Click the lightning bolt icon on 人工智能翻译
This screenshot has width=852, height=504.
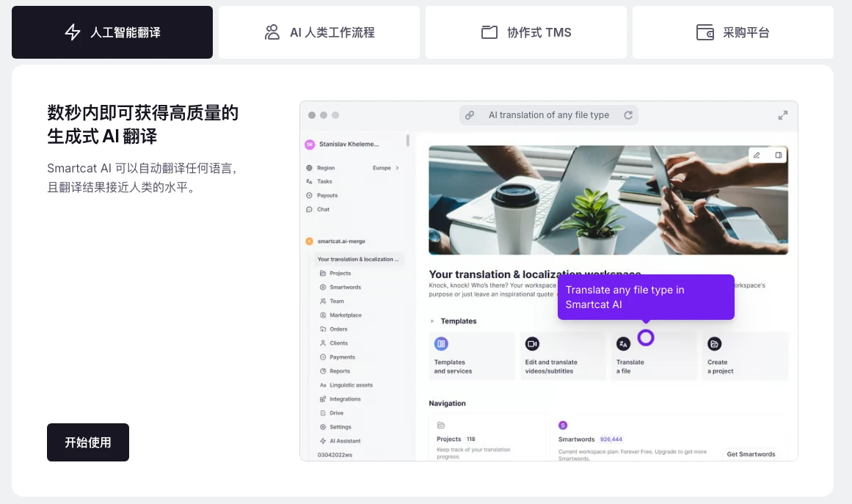coord(73,32)
